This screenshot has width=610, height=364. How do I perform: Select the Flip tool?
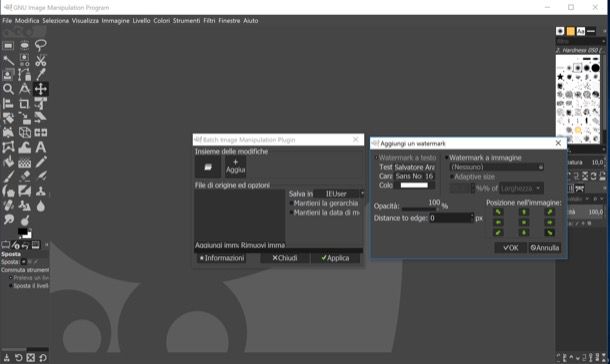click(40, 133)
